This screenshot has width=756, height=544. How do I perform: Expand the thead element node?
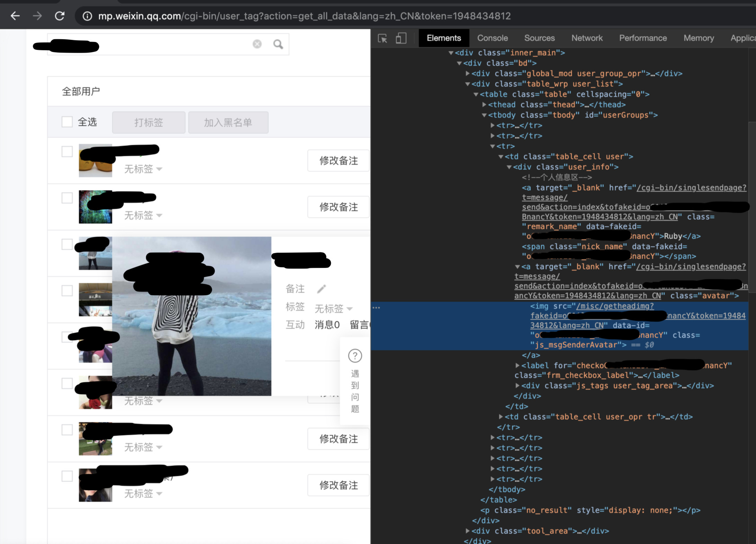click(484, 105)
